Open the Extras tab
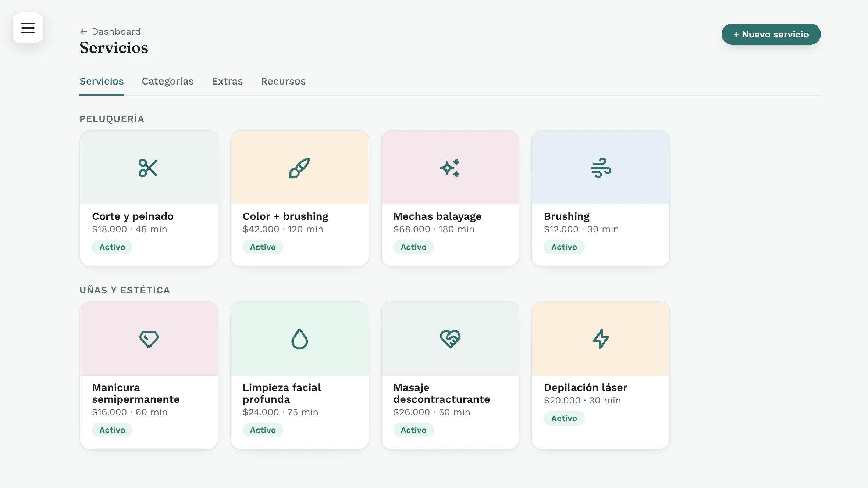Viewport: 868px width, 488px height. [x=227, y=81]
